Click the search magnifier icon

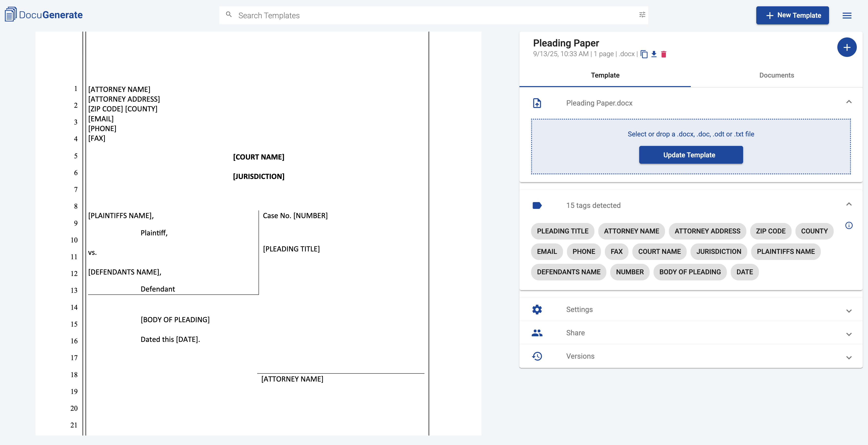click(229, 15)
